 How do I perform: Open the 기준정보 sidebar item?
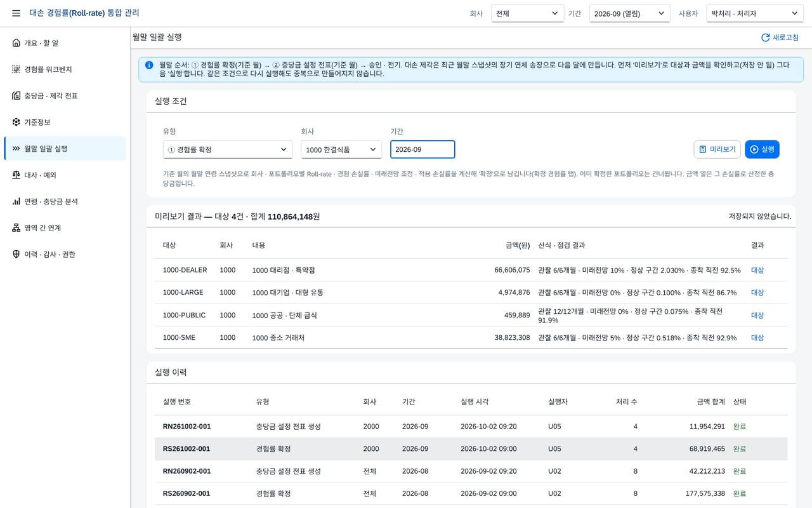pyautogui.click(x=65, y=122)
